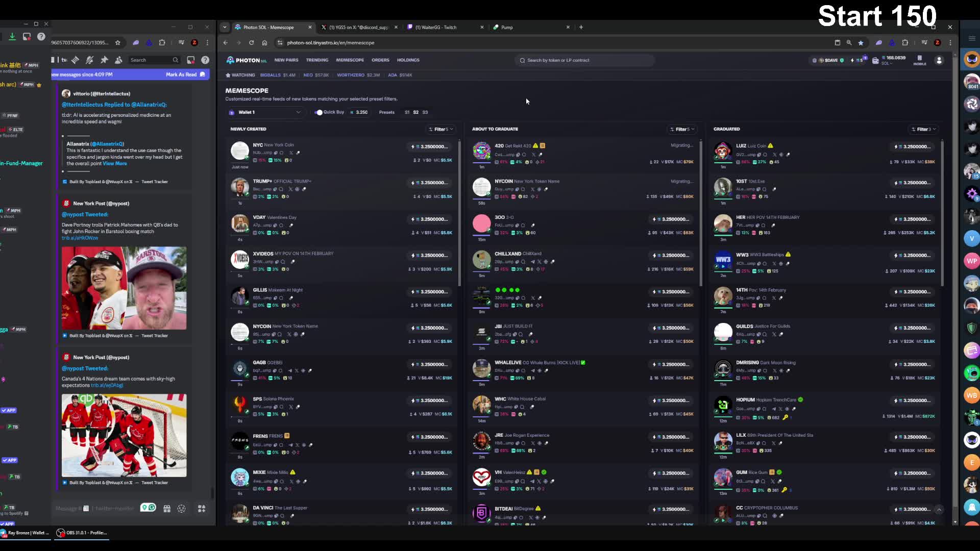Open the Trending menu

(x=317, y=60)
